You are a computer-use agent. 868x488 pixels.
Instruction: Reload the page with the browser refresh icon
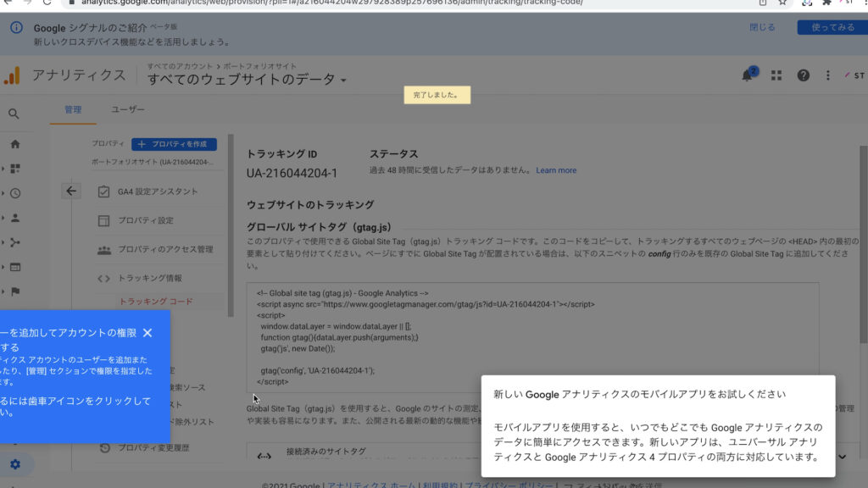point(47,3)
